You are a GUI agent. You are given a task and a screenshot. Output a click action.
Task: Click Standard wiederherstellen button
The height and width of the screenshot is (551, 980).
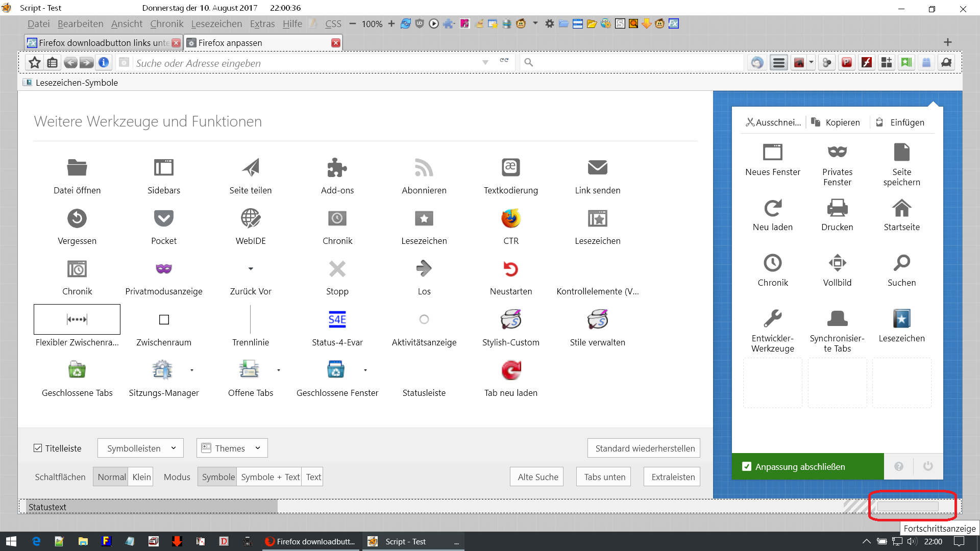(x=644, y=448)
